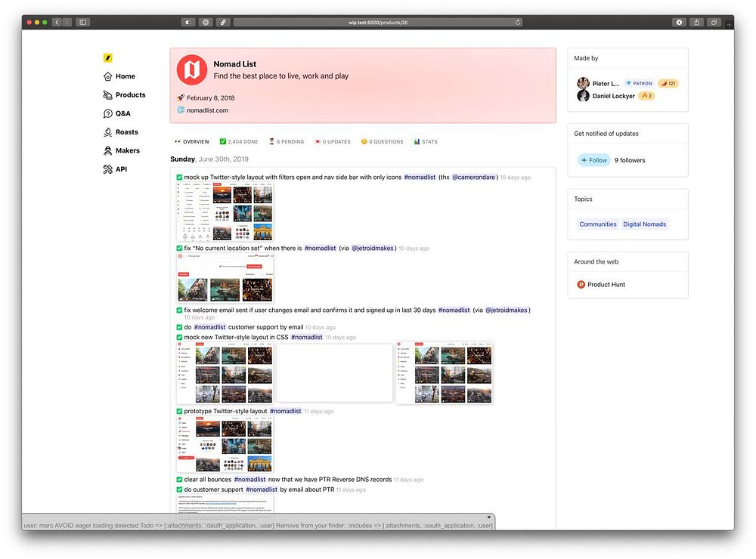Open the Product Hunt link

point(601,284)
